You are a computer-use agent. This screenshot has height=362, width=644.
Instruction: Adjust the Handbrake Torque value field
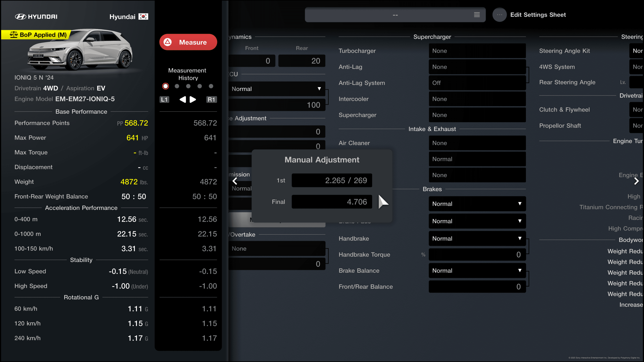pyautogui.click(x=477, y=254)
